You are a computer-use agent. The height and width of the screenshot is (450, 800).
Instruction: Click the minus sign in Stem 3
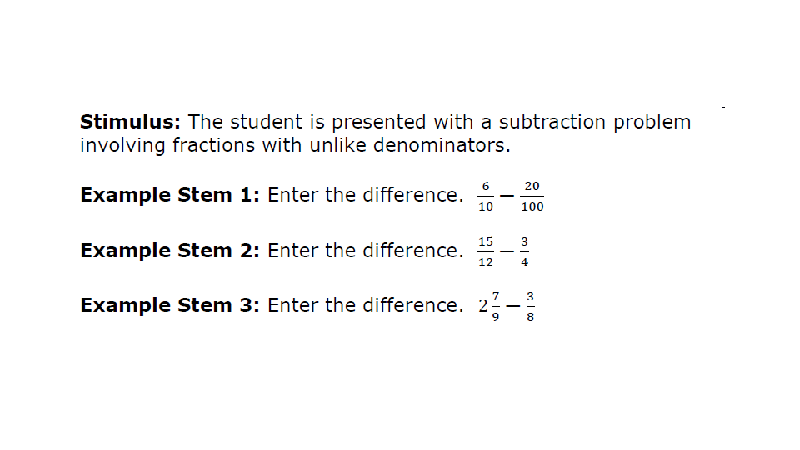click(x=513, y=306)
